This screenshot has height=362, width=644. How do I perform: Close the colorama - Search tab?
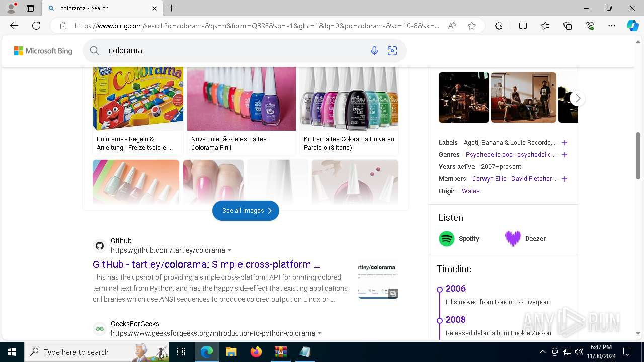[x=154, y=8]
